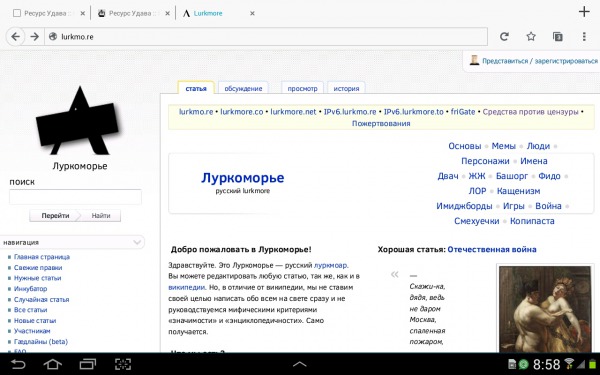Open Новые статьи in navigation
Image resolution: width=600 pixels, height=375 pixels.
click(x=35, y=320)
